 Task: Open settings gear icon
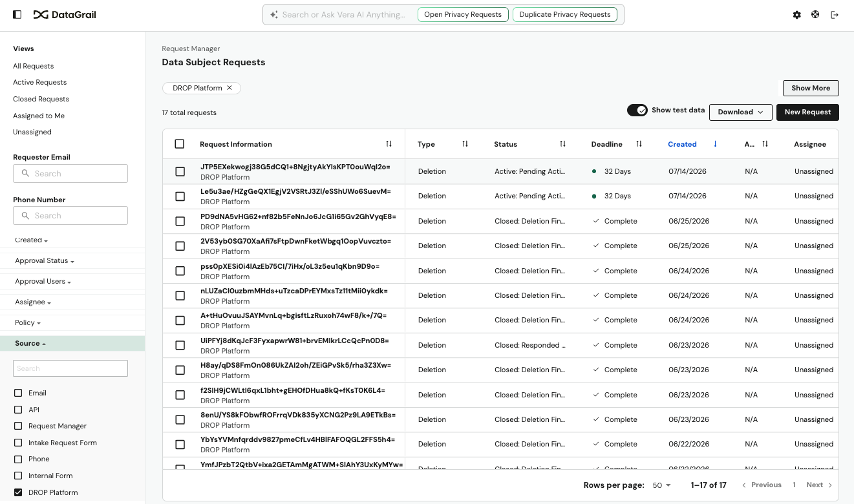796,15
